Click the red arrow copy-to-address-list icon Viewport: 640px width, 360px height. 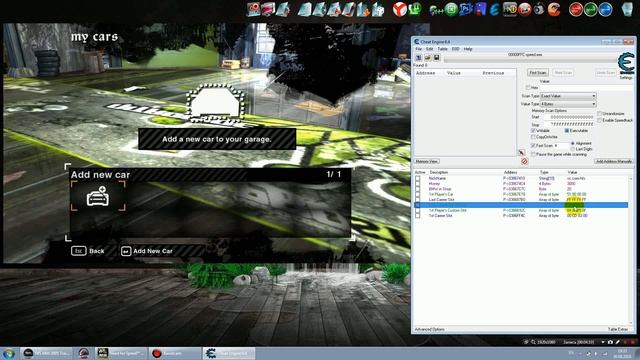tap(521, 152)
